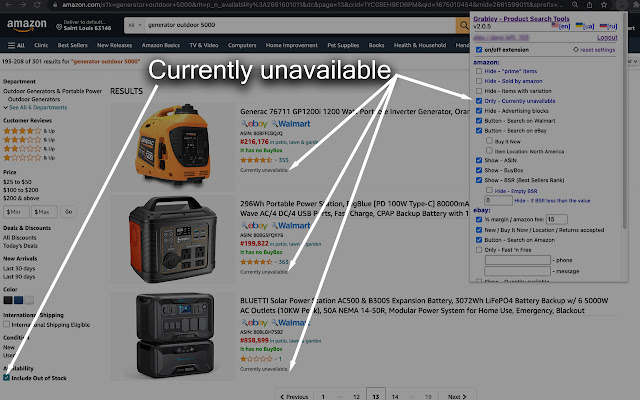The height and width of the screenshot is (400, 640).
Task: Open the All search category dropdown
Action: click(x=134, y=25)
